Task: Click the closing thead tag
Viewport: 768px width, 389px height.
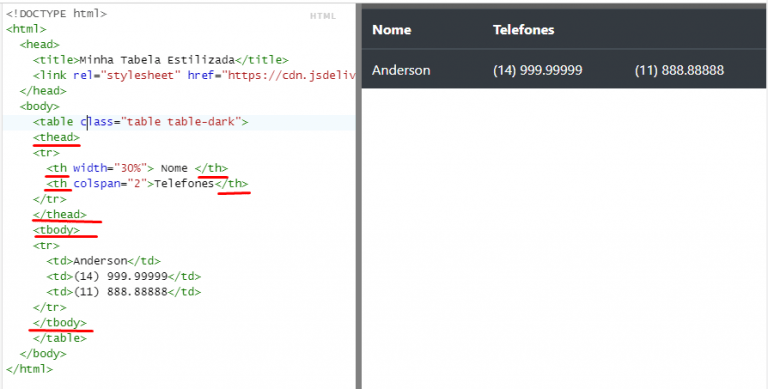Action: coord(60,214)
